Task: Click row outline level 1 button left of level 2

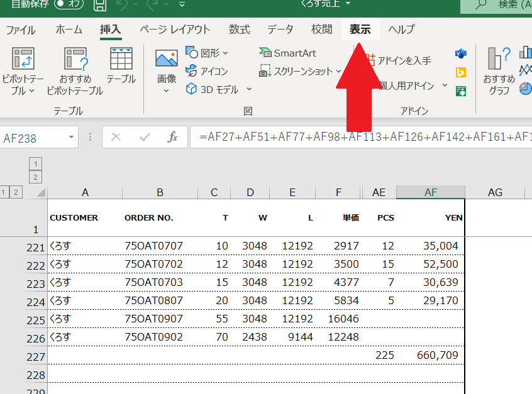Action: pos(3,192)
